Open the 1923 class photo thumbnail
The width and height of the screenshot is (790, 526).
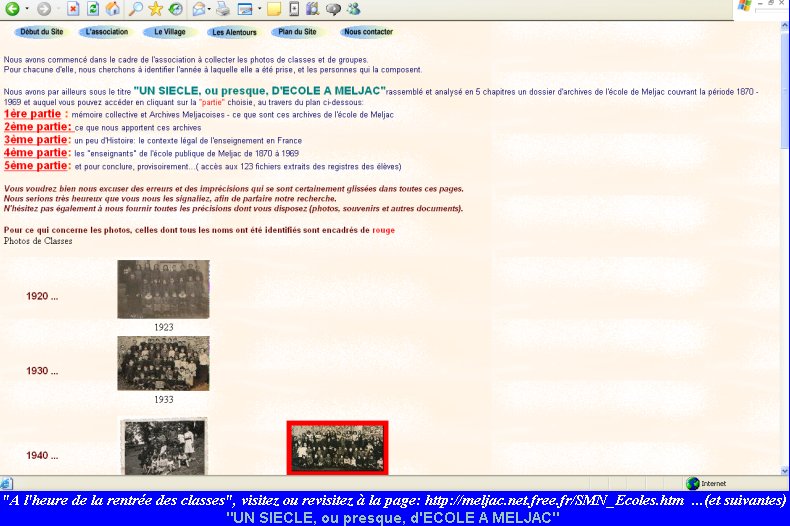point(163,289)
